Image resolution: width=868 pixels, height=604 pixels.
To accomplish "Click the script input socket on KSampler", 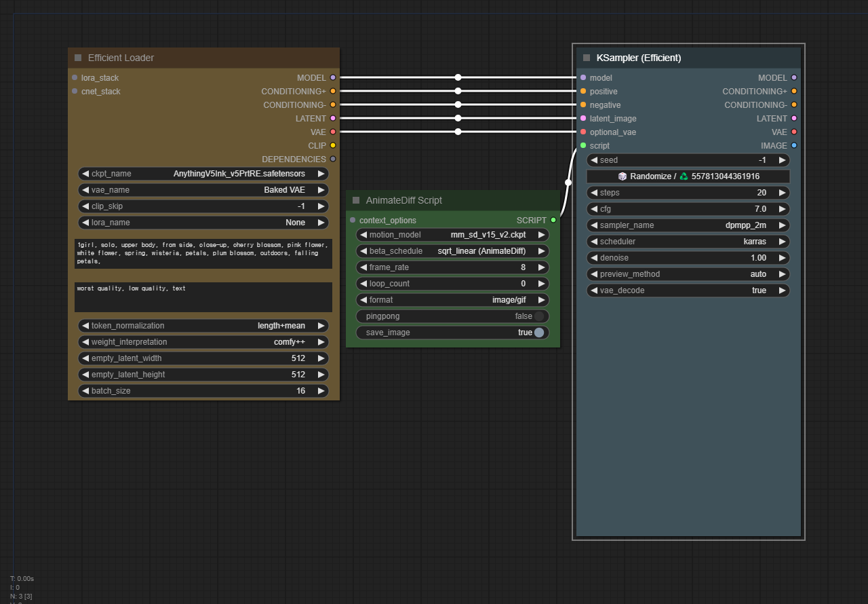I will tap(583, 145).
